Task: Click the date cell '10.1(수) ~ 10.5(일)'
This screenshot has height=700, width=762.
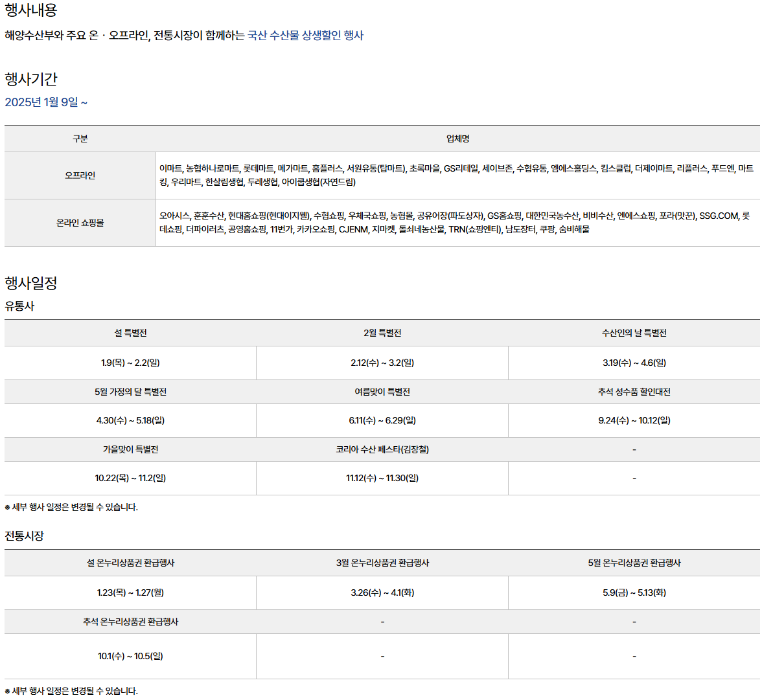Action: (x=130, y=656)
